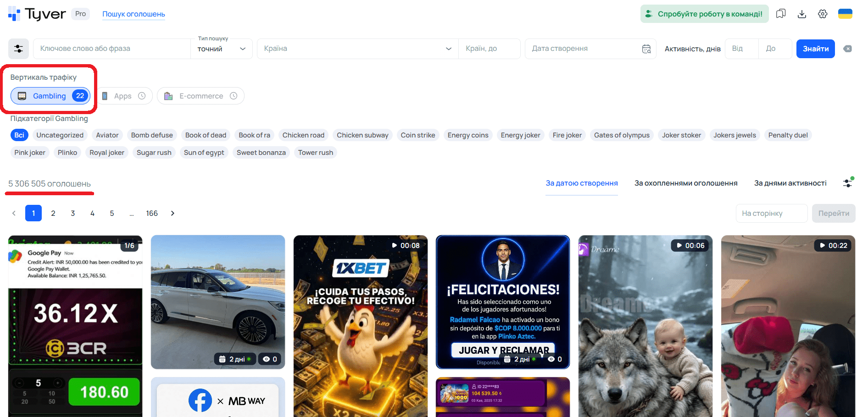This screenshot has height=417, width=868.
Task: Click the Pro plan badge
Action: point(80,14)
